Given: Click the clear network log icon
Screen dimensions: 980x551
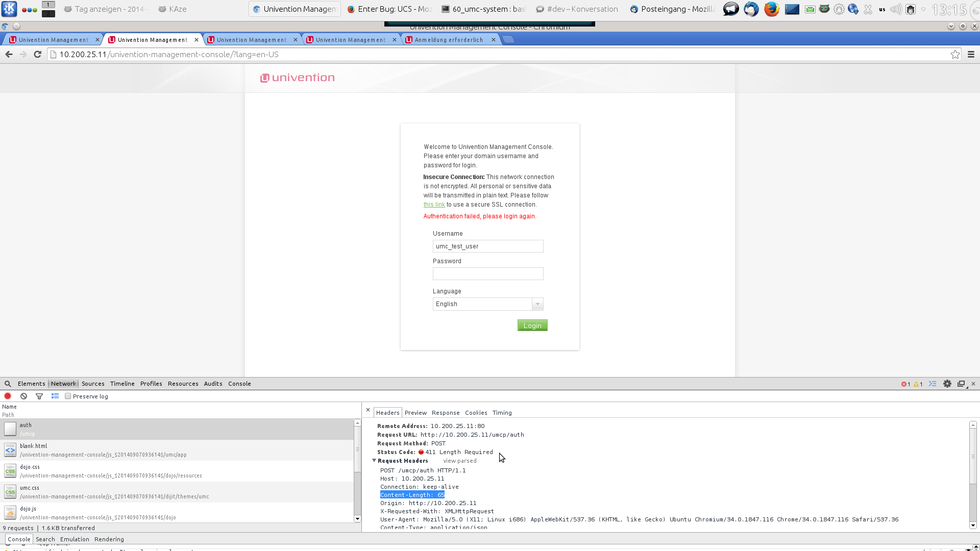Looking at the screenshot, I should 23,396.
